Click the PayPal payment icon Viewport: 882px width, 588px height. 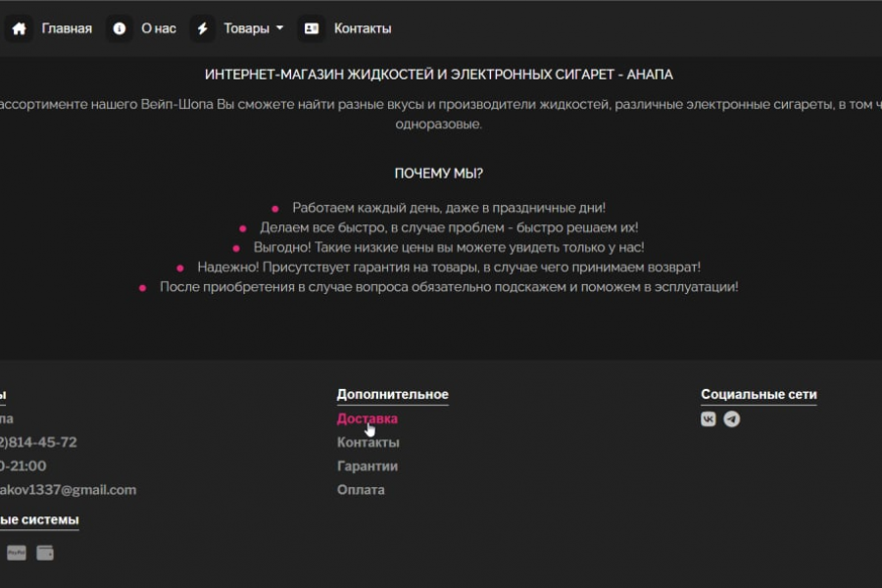tap(17, 553)
